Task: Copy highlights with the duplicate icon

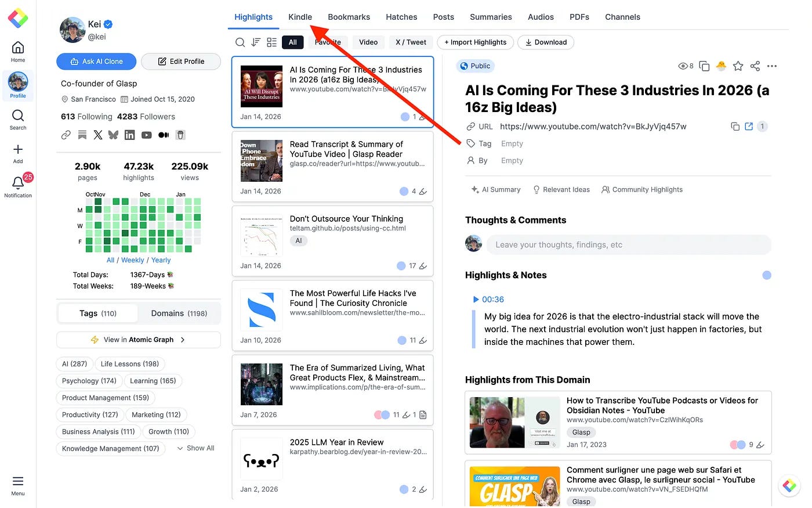Action: tap(704, 66)
